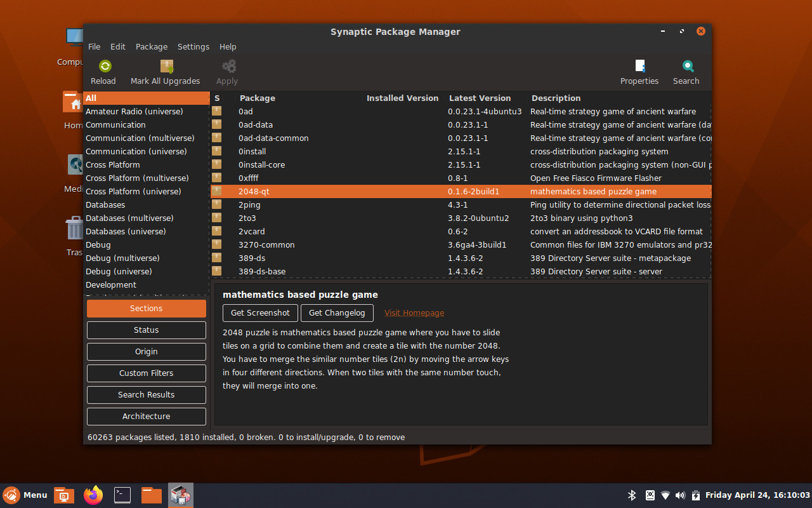This screenshot has height=508, width=812.
Task: Open the Help menu
Action: [x=228, y=46]
